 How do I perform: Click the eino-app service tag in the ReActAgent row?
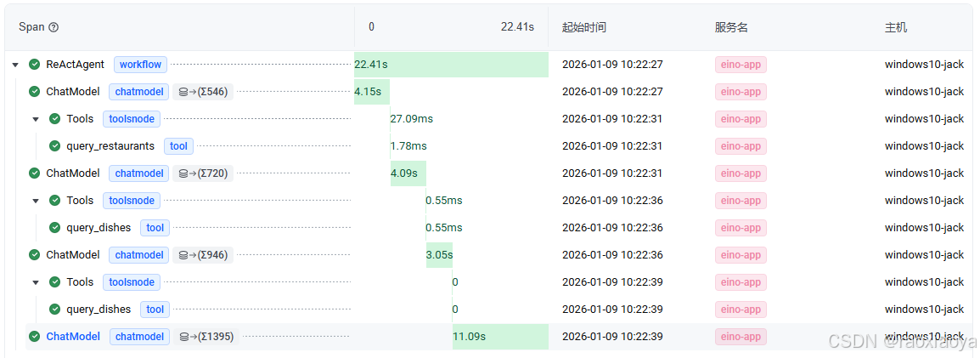click(741, 65)
